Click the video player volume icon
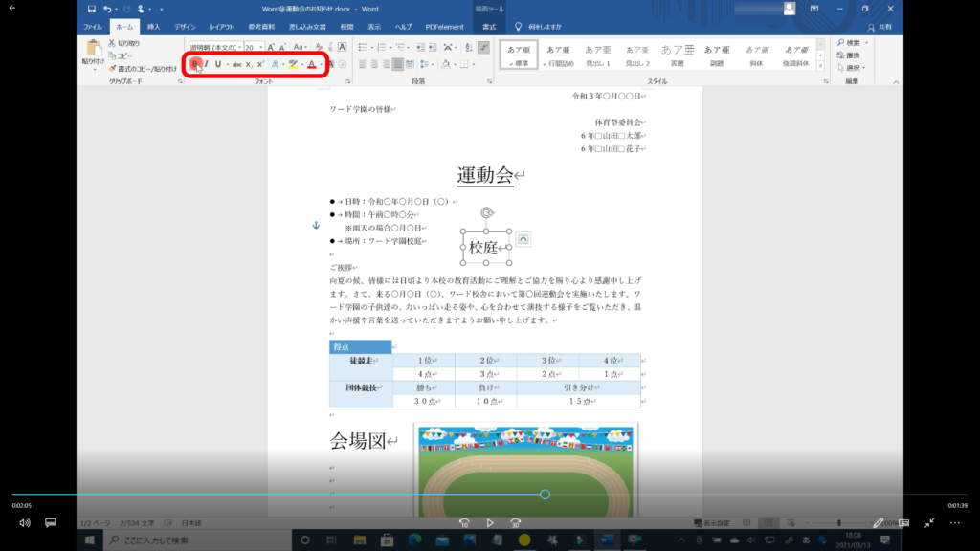The height and width of the screenshot is (551, 980). click(x=25, y=523)
